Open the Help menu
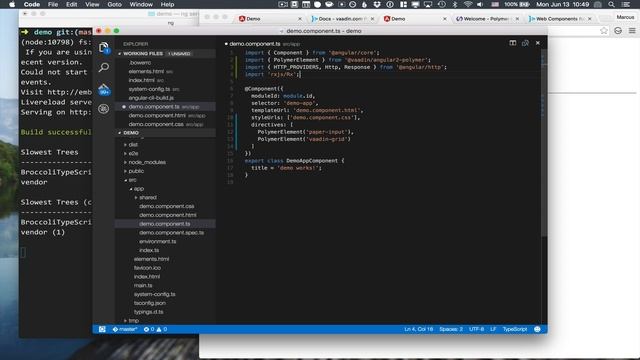 point(167,4)
